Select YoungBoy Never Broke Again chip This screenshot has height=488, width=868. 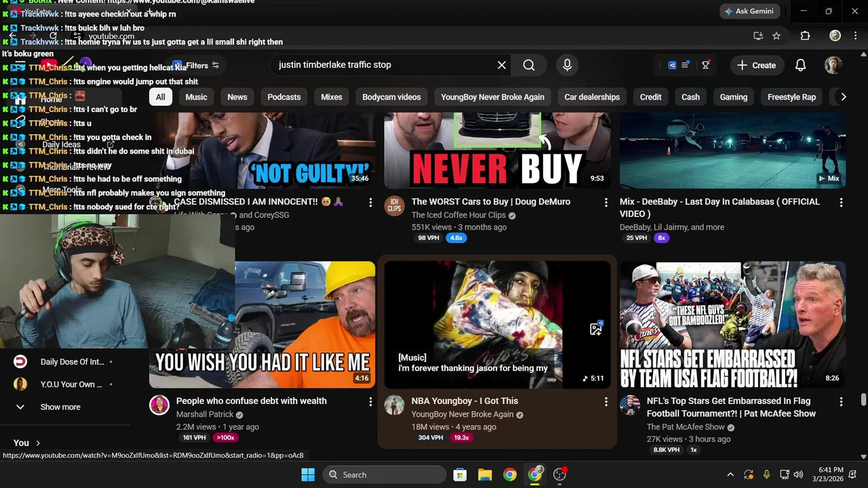click(492, 97)
